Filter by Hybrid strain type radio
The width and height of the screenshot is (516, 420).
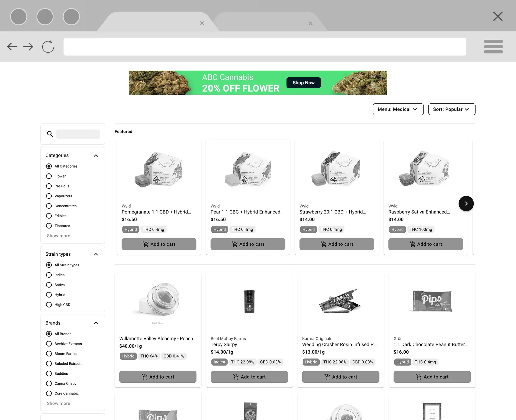pos(49,295)
